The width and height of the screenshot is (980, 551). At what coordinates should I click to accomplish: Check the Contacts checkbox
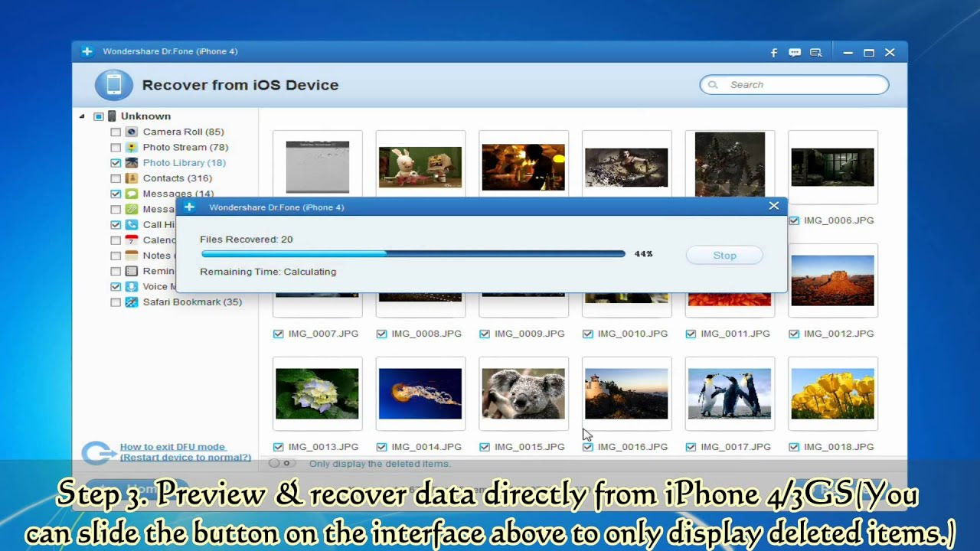point(116,178)
